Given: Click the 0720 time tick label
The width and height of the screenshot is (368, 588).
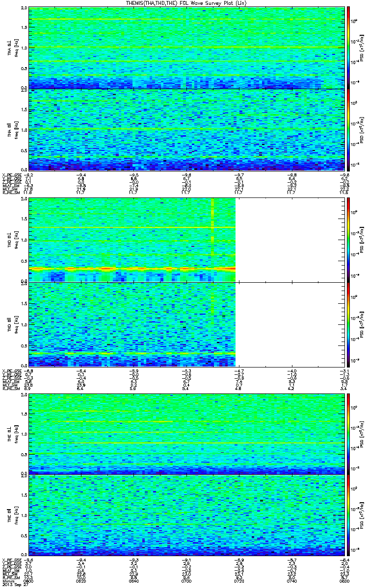Looking at the screenshot, I should [239, 581].
